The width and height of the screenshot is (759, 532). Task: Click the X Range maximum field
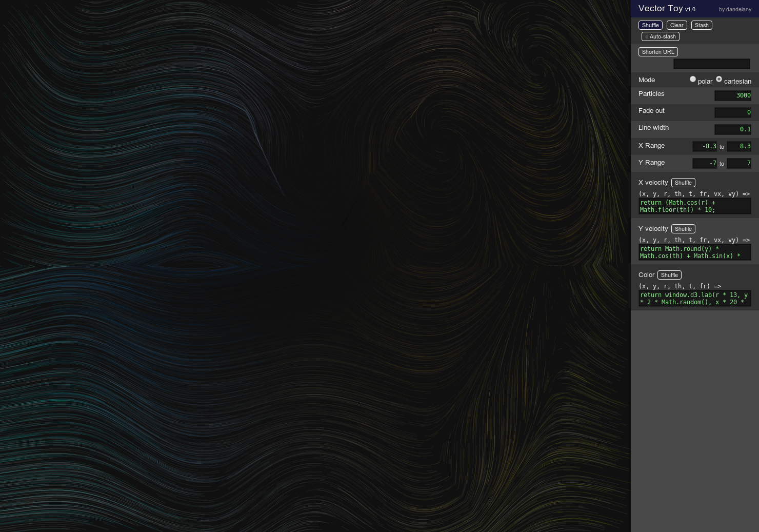coord(739,146)
